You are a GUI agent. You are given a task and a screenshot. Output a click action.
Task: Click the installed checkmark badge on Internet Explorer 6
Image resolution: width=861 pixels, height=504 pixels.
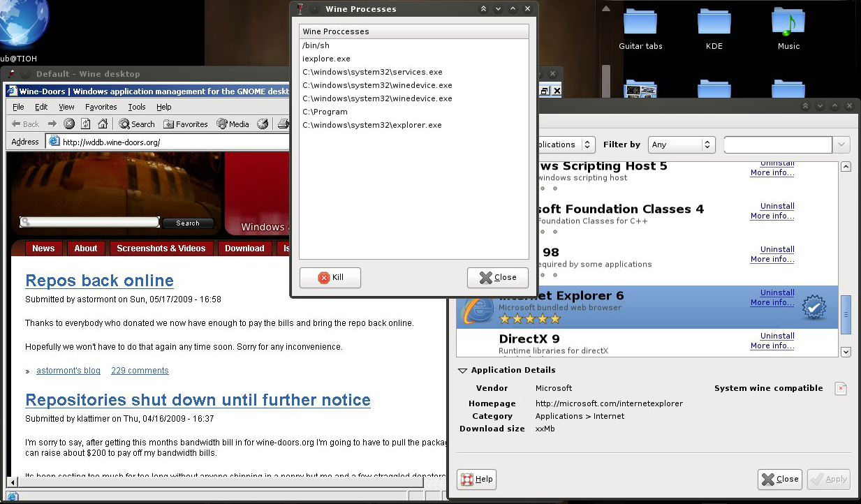coord(814,307)
